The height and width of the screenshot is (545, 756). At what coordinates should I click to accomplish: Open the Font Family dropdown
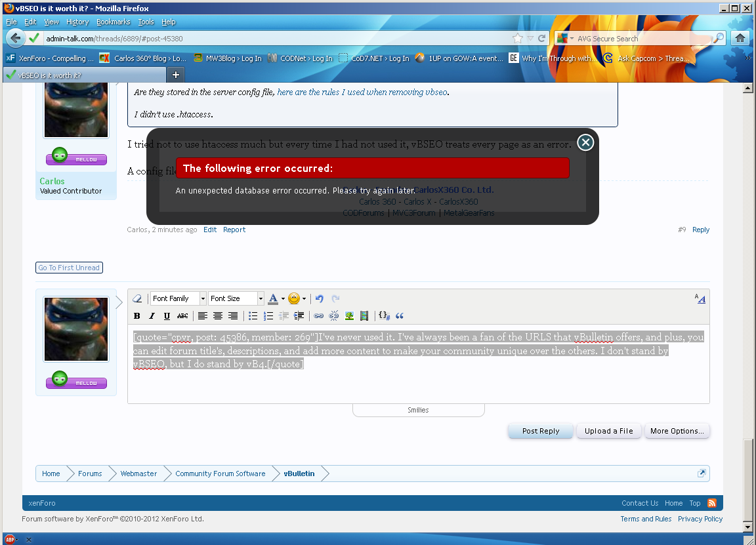tap(178, 299)
